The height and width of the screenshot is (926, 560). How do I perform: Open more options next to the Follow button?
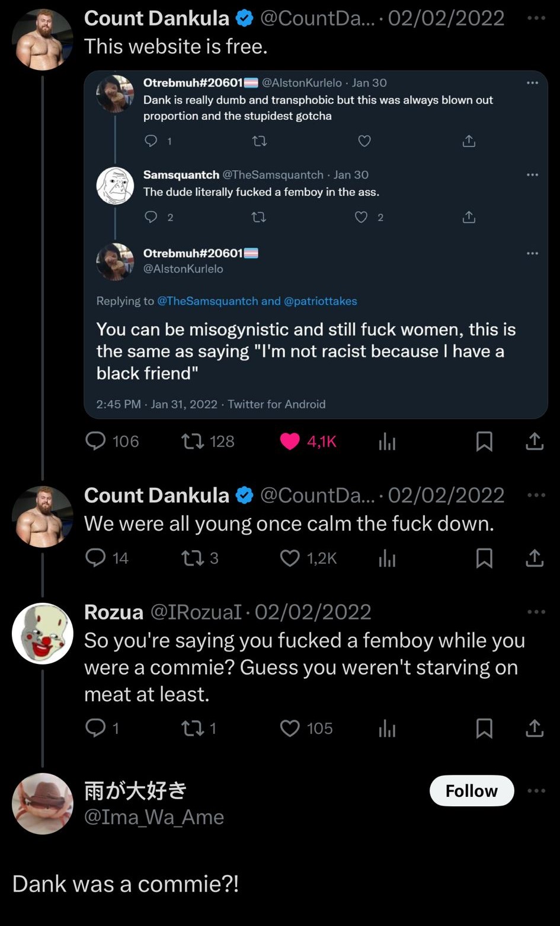click(x=536, y=790)
